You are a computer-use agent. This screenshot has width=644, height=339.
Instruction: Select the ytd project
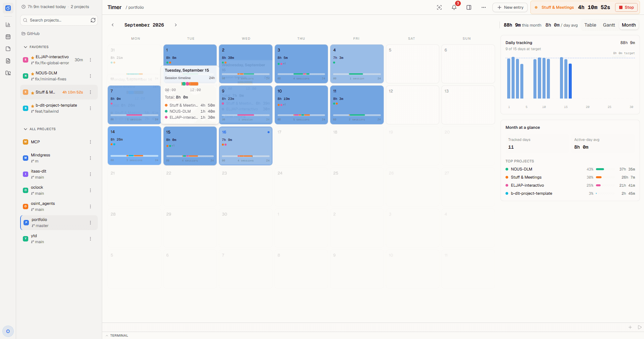59,239
